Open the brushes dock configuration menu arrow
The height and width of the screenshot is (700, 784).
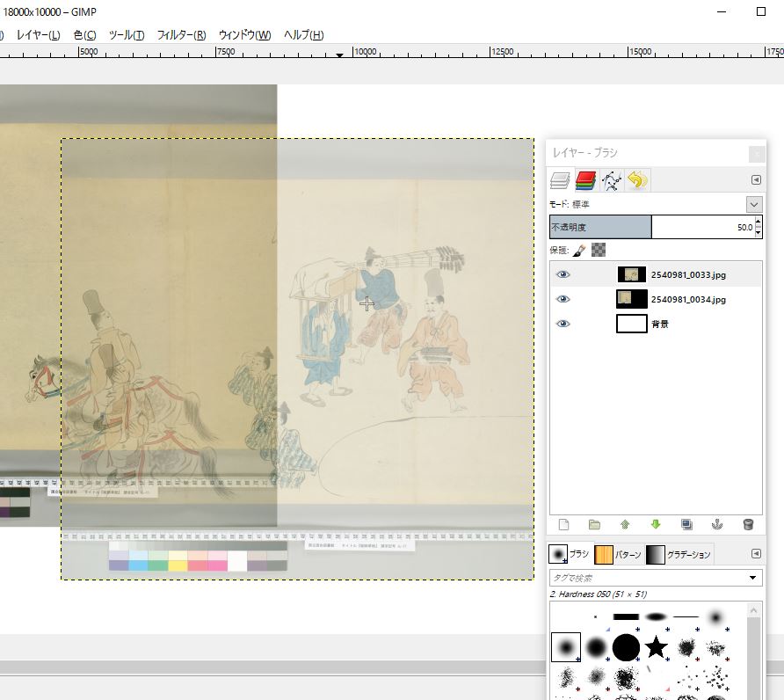756,553
